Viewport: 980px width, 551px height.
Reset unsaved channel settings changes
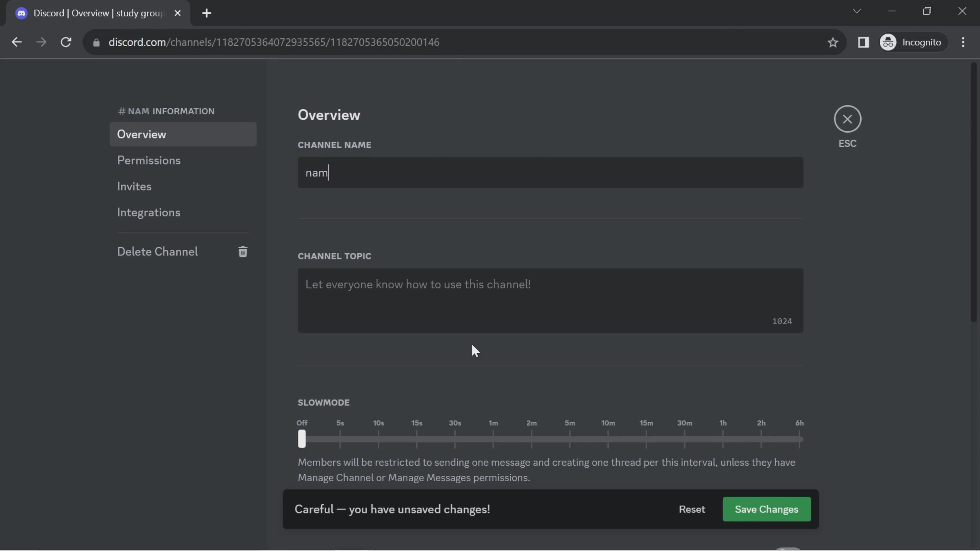pos(692,509)
